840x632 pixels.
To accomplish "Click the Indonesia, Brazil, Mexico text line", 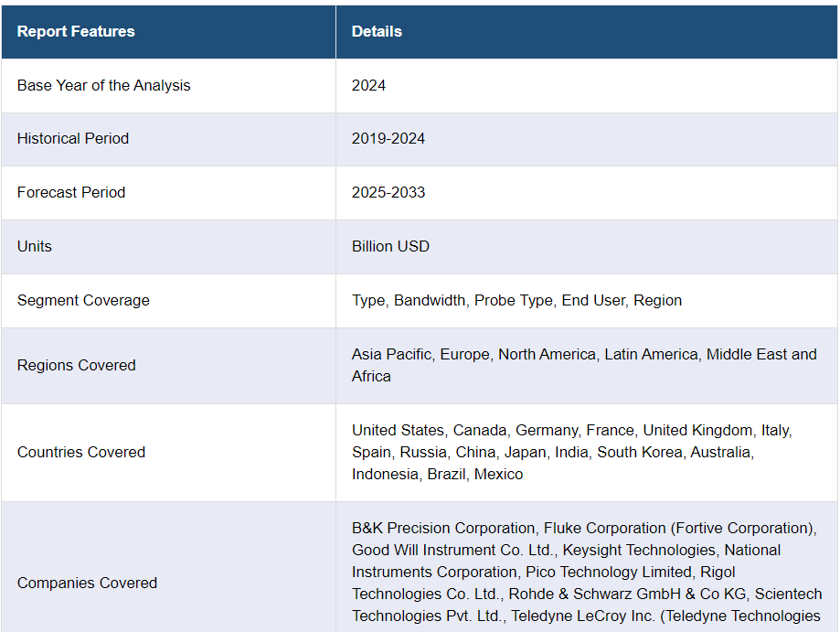I will tap(437, 474).
